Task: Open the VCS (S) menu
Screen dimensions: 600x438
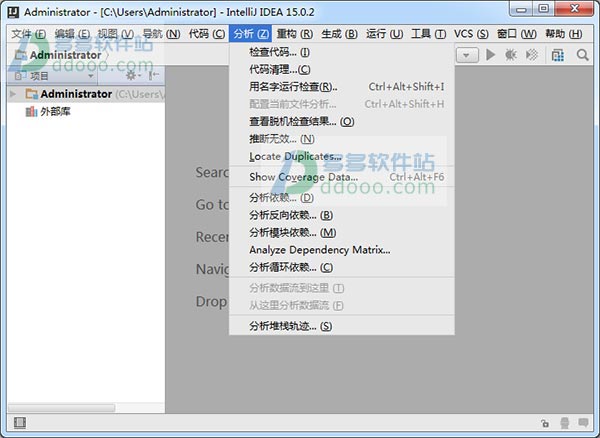Action: 471,34
